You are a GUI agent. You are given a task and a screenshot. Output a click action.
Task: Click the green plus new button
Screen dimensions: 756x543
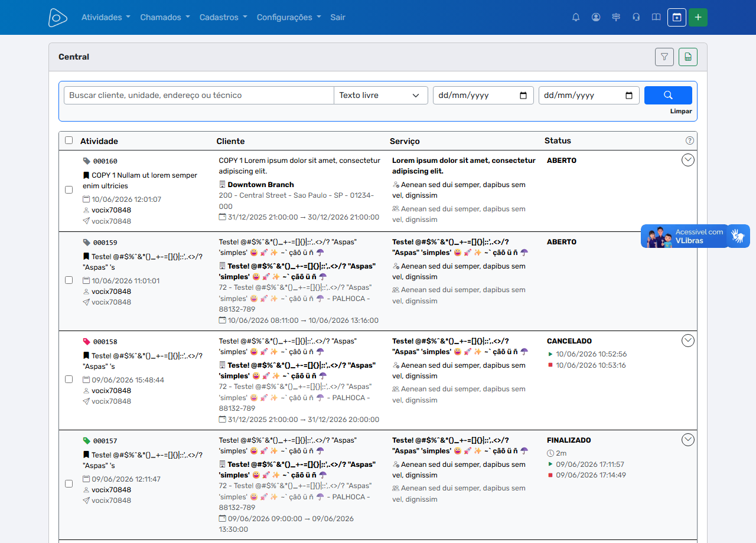698,17
